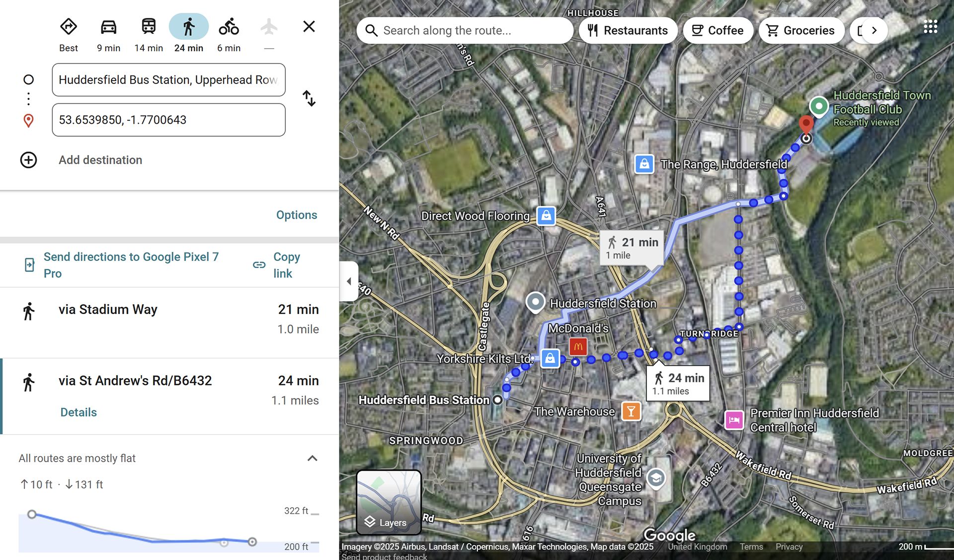Click the Add destination plus icon
The width and height of the screenshot is (954, 560).
[x=28, y=160]
